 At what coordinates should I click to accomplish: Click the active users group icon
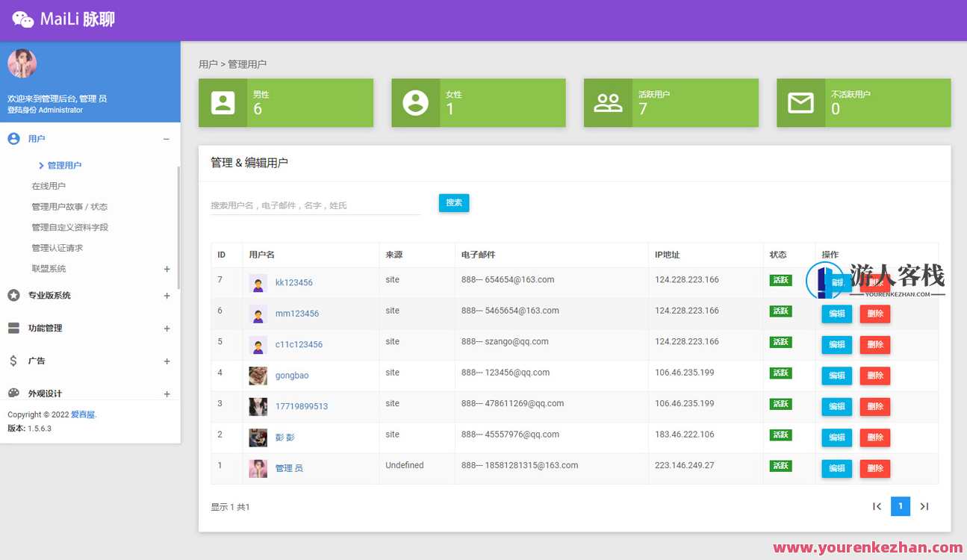(x=608, y=102)
